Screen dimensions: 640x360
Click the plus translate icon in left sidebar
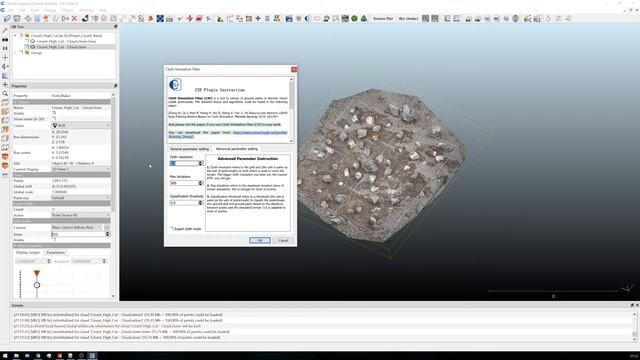tap(5, 84)
